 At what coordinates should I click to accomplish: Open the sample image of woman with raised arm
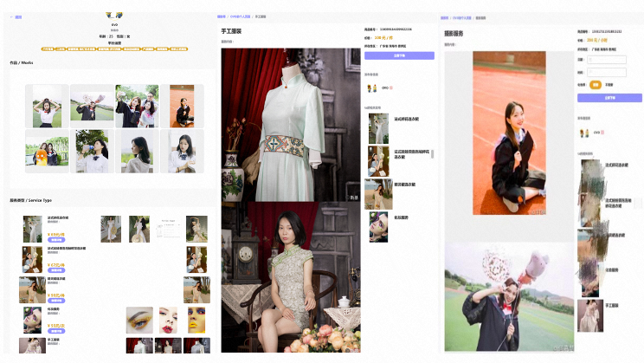(196, 229)
